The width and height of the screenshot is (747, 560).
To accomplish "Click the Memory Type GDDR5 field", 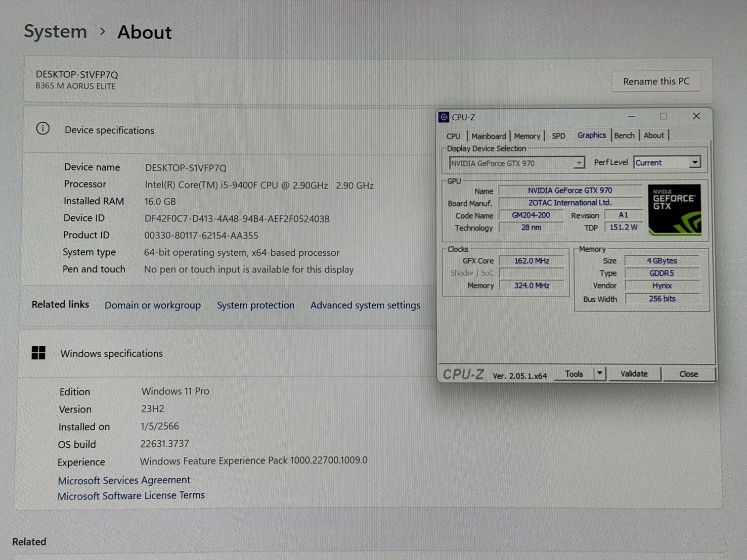I will point(662,273).
